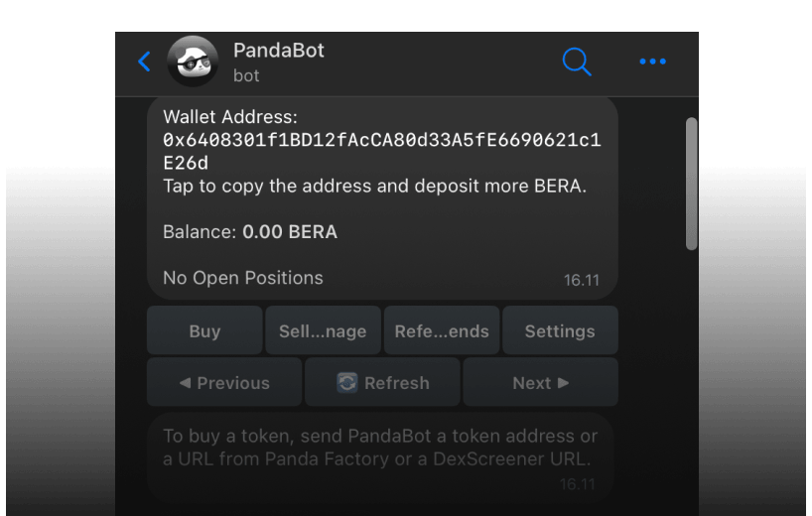Click the 0.00 BERA balance text

tap(289, 232)
